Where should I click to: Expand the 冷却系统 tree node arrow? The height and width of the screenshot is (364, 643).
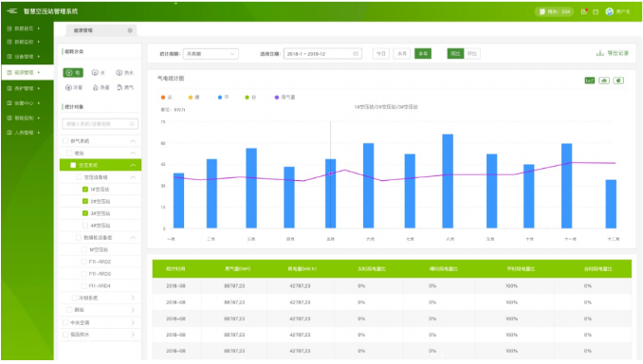coord(133,298)
